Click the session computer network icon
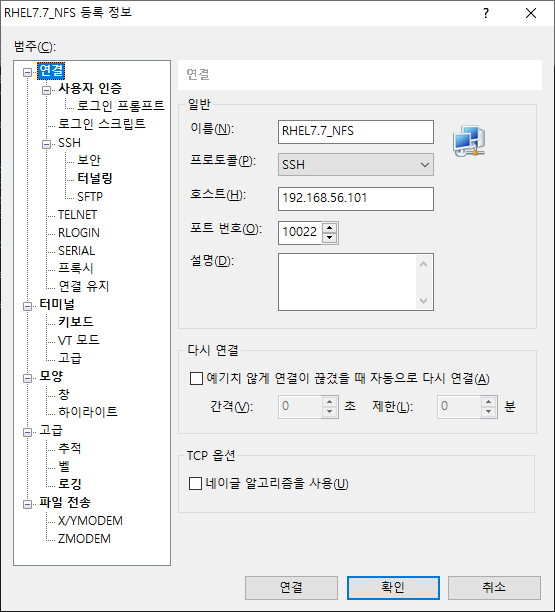Image resolution: width=555 pixels, height=612 pixels. (469, 141)
